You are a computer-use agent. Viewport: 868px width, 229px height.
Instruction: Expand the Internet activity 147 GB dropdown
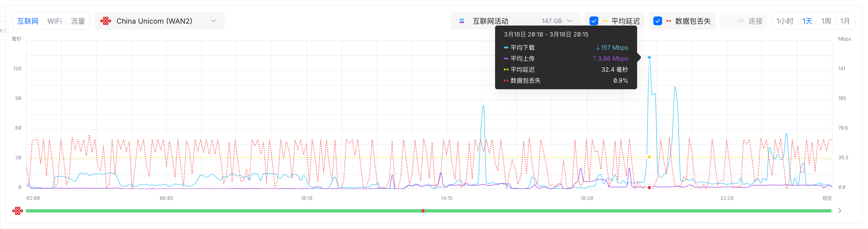click(x=569, y=21)
